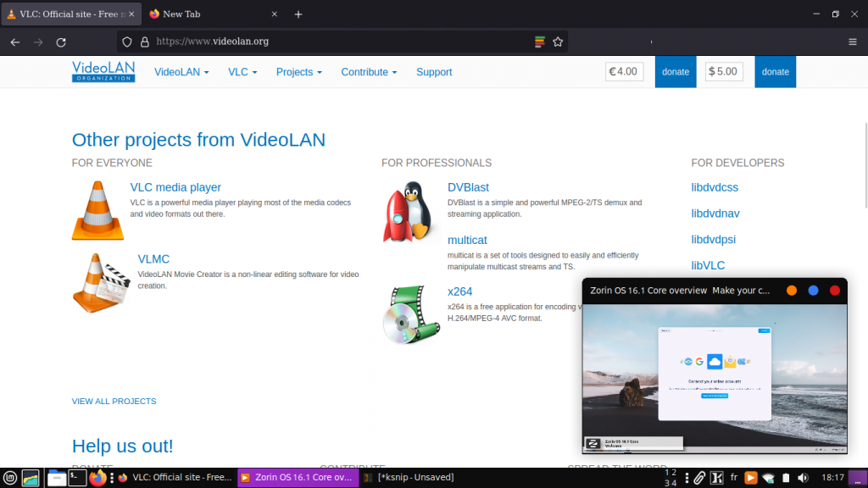Viewport: 868px width, 488px height.
Task: Click the x264 film reel disc icon
Action: tap(411, 314)
